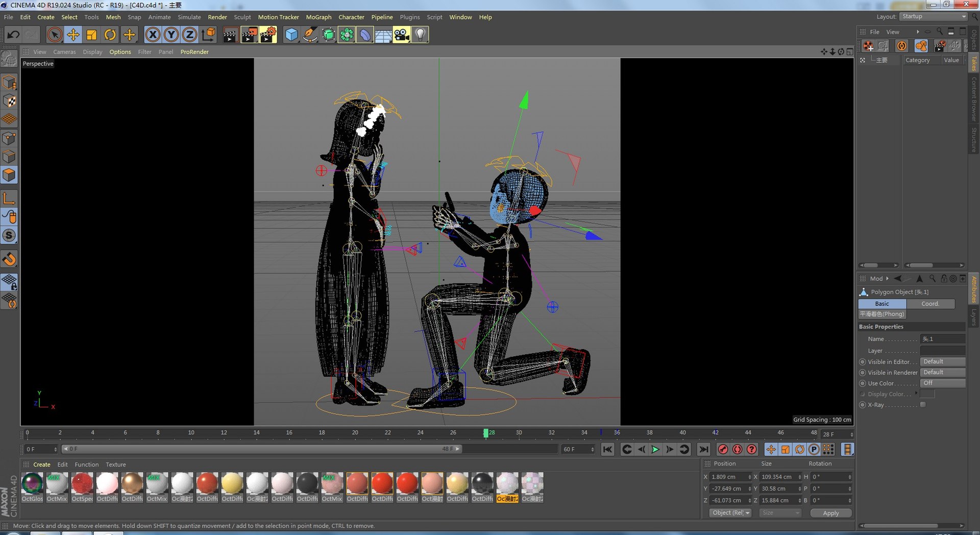Click the spline Pen tool icon
The width and height of the screenshot is (980, 535).
pyautogui.click(x=309, y=35)
